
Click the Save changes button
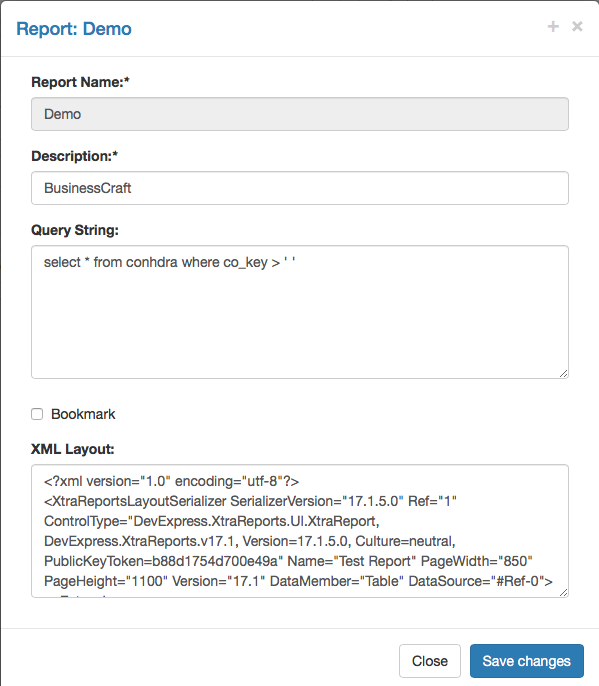[527, 661]
